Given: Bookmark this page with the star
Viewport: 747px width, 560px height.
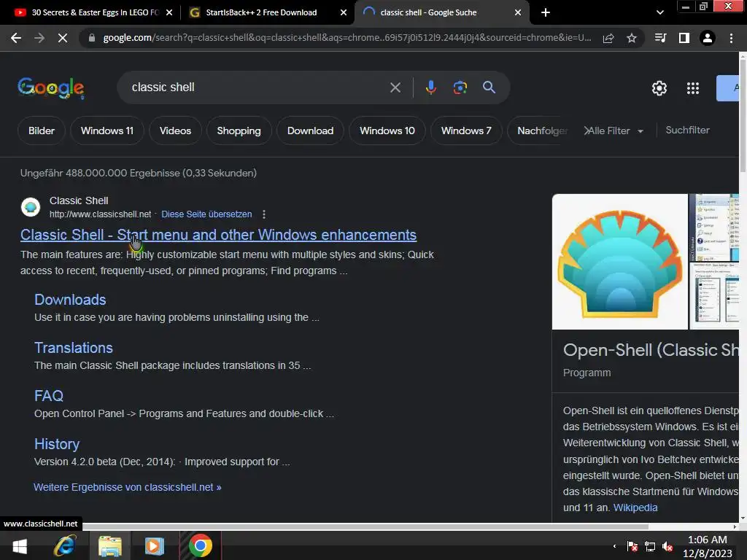Looking at the screenshot, I should 632,38.
